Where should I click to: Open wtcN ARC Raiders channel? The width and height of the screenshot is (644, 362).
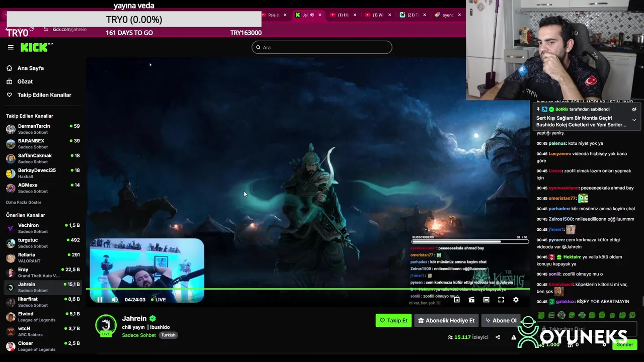pos(43,331)
